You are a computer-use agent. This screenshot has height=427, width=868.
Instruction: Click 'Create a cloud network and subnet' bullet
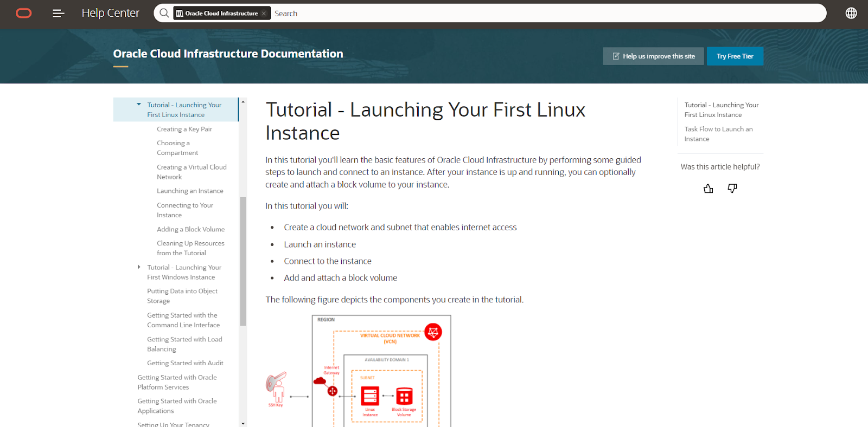pos(400,228)
